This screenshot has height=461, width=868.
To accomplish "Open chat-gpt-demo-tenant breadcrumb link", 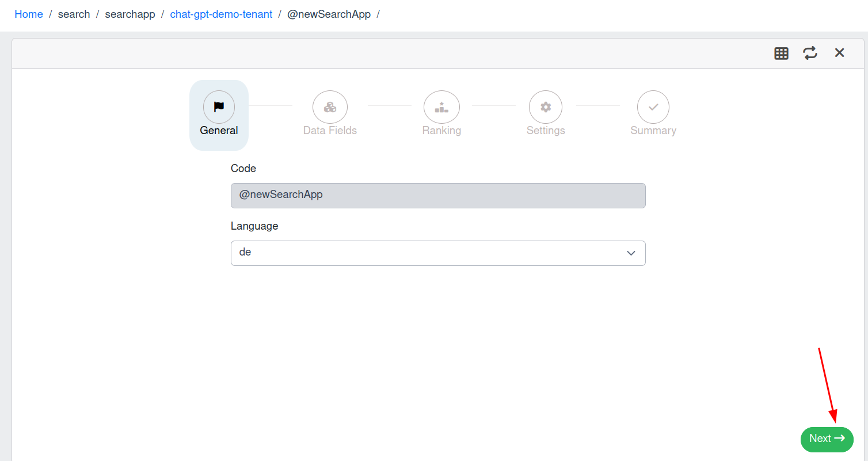I will tap(221, 14).
